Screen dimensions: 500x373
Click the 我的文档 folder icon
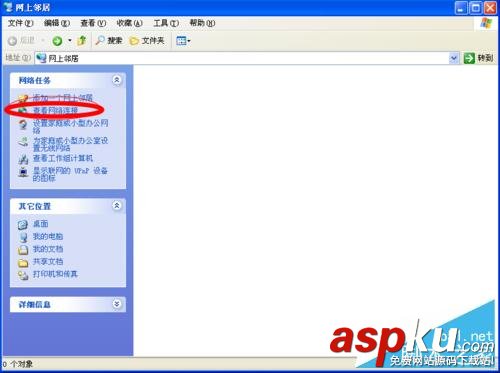point(23,250)
